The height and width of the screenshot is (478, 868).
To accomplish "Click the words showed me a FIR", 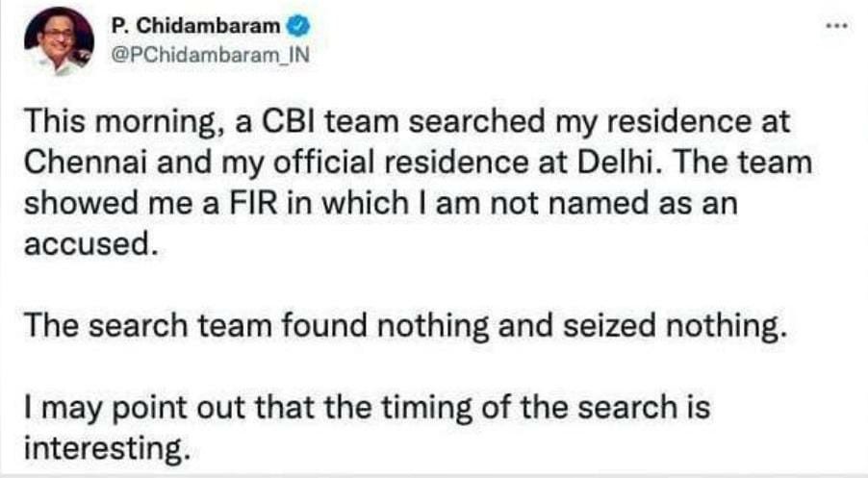I will point(150,203).
